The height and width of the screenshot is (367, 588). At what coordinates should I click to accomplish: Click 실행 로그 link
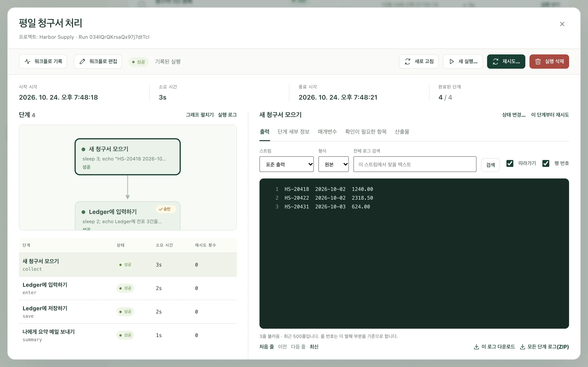pos(227,115)
